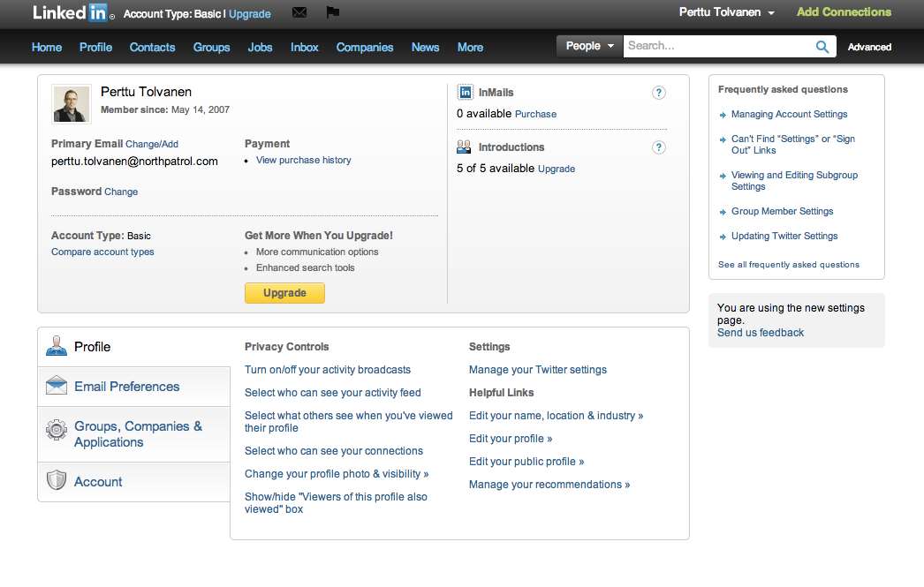Screen dimensions: 924x587
Task: Expand the Perttu Tolvanen account menu
Action: coord(727,12)
